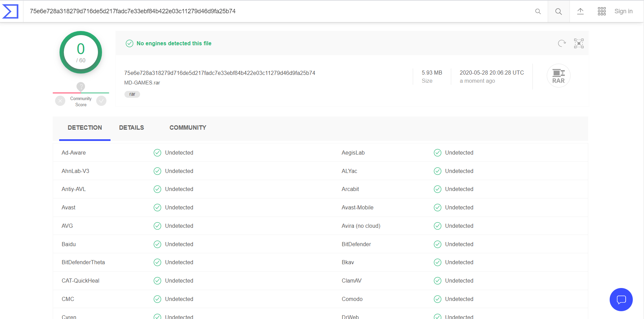Click the Avast engine name
644x319 pixels.
coord(69,207)
